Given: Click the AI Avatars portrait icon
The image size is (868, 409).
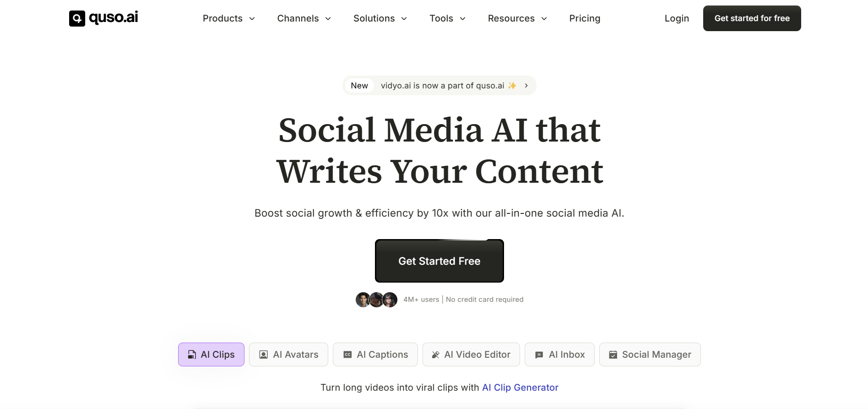Looking at the screenshot, I should [264, 354].
